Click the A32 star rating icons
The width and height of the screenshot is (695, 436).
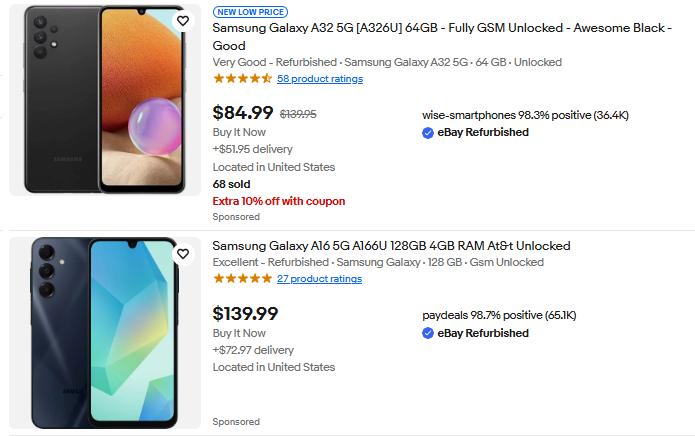(242, 79)
